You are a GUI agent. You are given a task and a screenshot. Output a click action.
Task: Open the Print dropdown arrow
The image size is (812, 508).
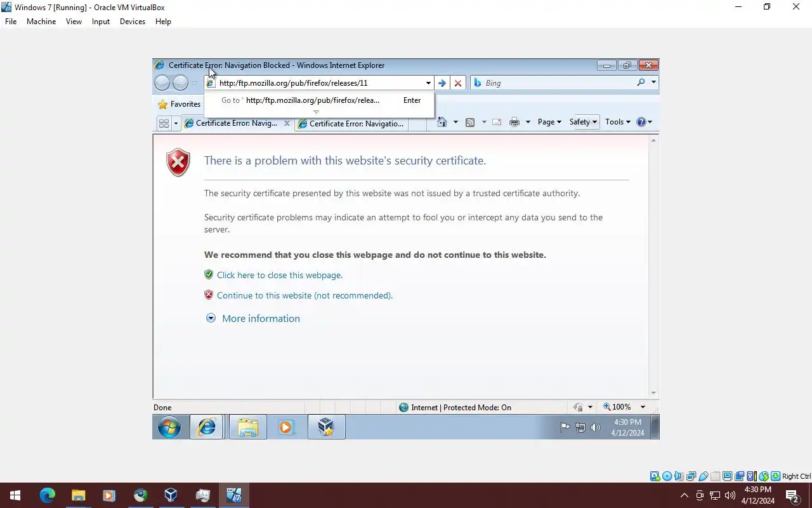tap(528, 122)
